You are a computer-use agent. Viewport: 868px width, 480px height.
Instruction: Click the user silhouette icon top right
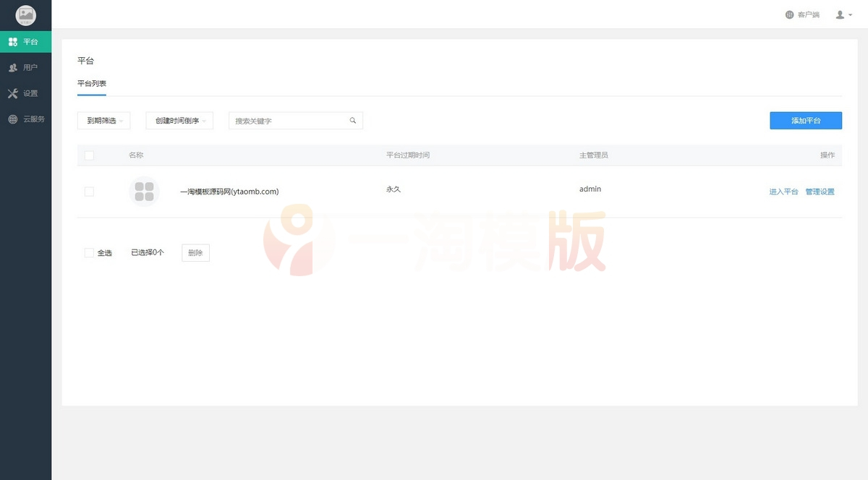coord(839,14)
